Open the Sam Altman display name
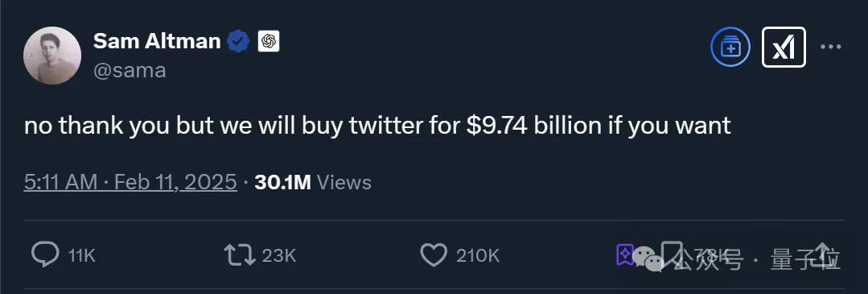Screen dimensions: 868x294 coord(157,41)
